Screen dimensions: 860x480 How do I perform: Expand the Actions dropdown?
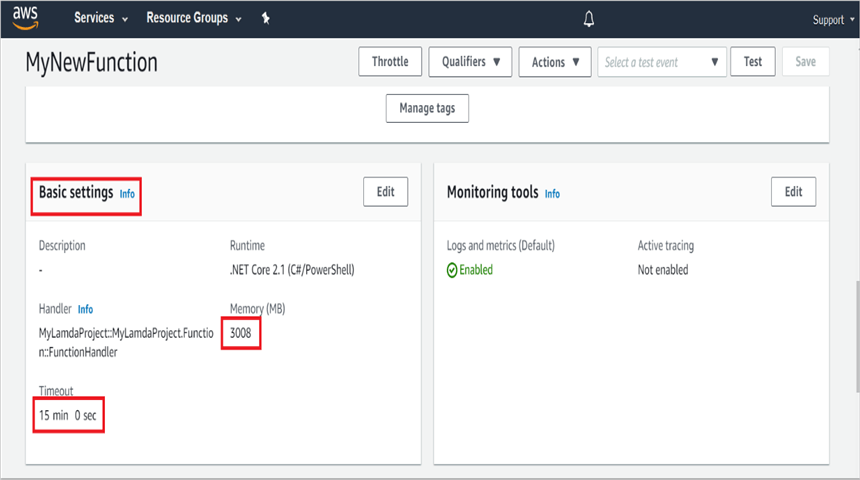pos(554,62)
